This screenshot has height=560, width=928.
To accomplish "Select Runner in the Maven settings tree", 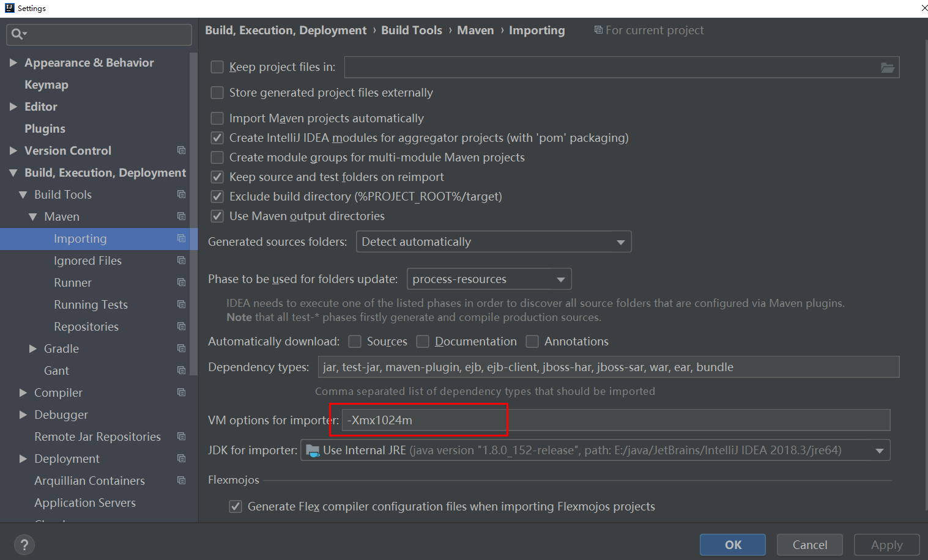I will click(x=72, y=282).
